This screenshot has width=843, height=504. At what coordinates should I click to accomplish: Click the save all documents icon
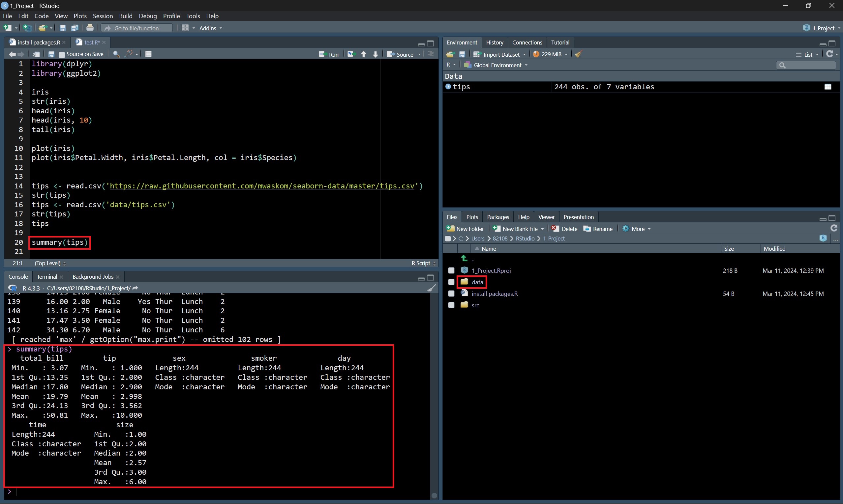coord(75,28)
